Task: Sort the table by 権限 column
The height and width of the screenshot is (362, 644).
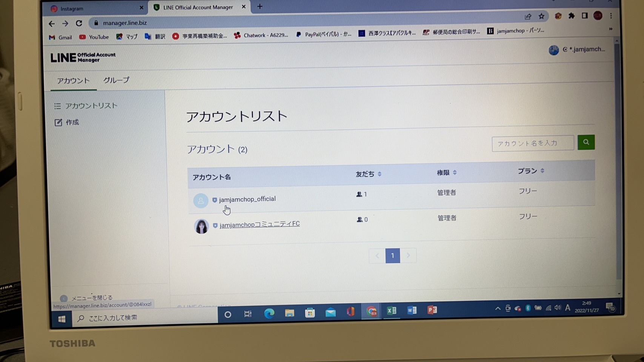Action: coord(447,173)
